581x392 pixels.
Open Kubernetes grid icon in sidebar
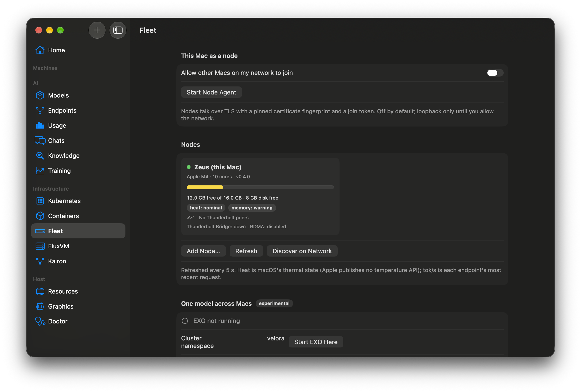click(x=40, y=201)
